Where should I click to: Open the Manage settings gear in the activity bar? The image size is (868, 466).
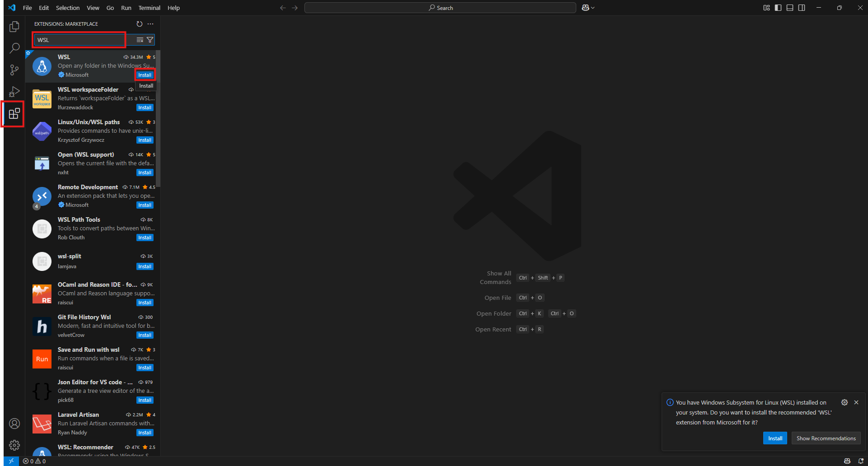coord(14,445)
